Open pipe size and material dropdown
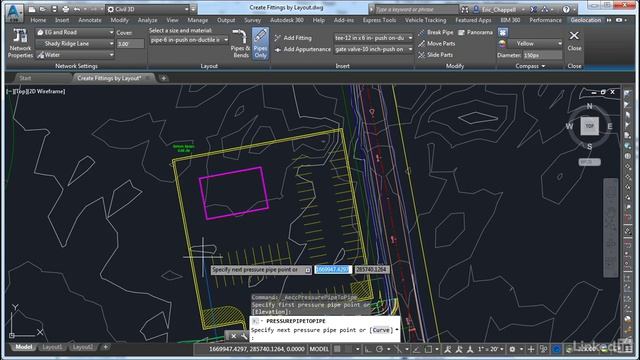 pos(189,40)
